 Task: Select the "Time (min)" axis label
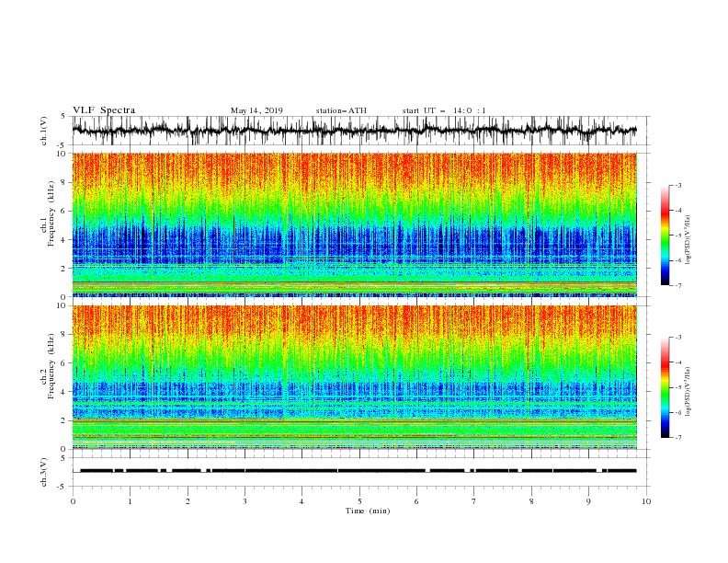point(368,511)
